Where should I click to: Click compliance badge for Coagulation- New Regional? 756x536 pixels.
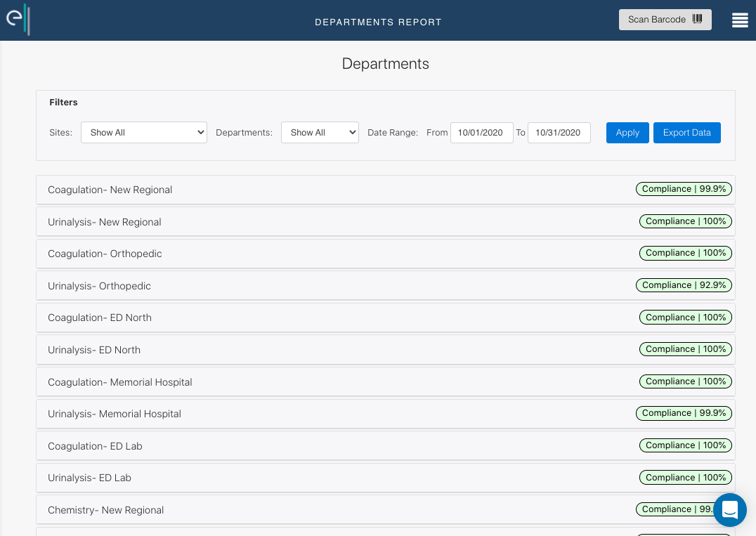684,189
